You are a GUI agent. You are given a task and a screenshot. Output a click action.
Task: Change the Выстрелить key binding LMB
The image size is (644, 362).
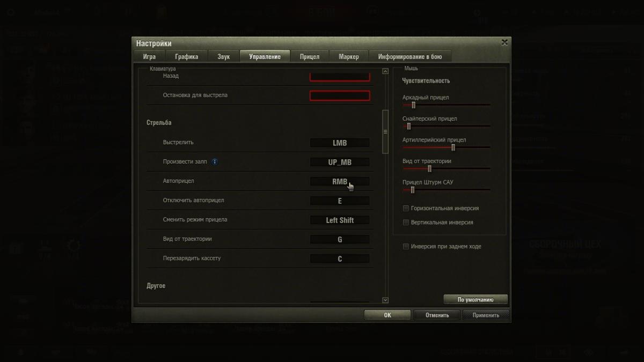click(340, 143)
